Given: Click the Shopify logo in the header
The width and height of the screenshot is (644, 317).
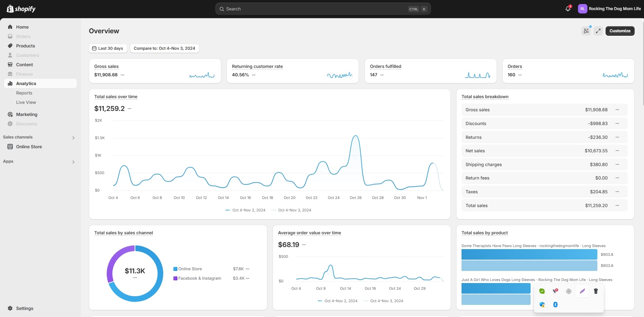Looking at the screenshot, I should [x=21, y=9].
